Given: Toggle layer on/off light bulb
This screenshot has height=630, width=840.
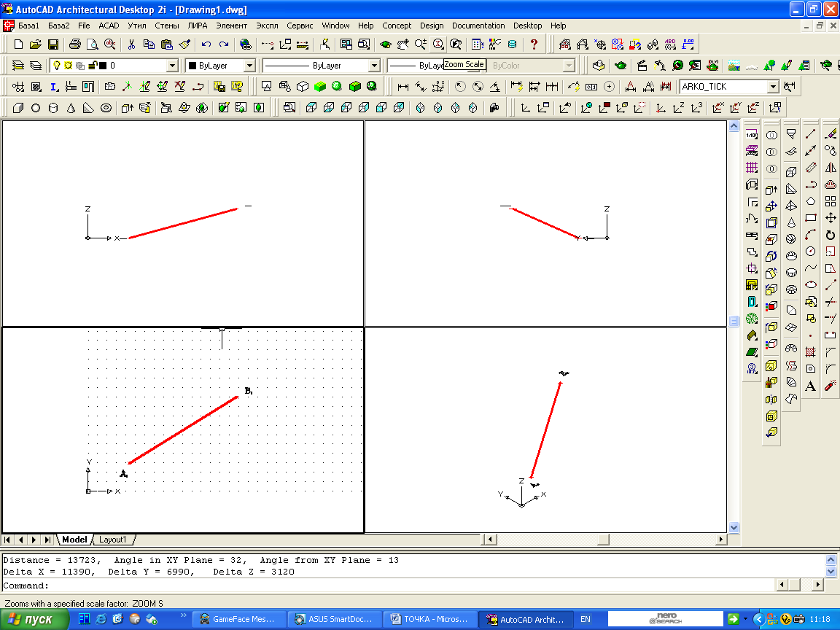Looking at the screenshot, I should pyautogui.click(x=56, y=66).
